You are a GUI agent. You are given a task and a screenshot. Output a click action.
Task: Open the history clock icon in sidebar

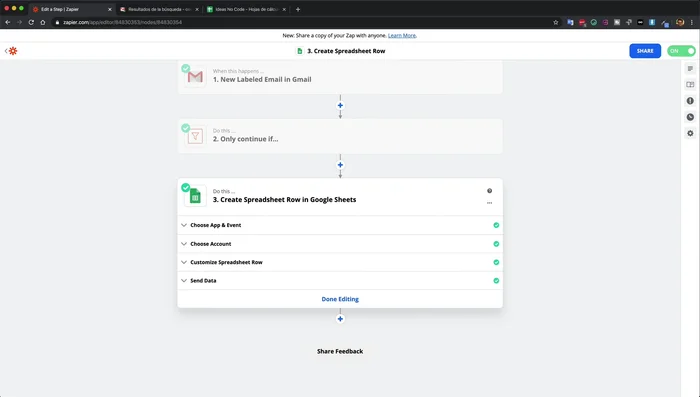(690, 117)
